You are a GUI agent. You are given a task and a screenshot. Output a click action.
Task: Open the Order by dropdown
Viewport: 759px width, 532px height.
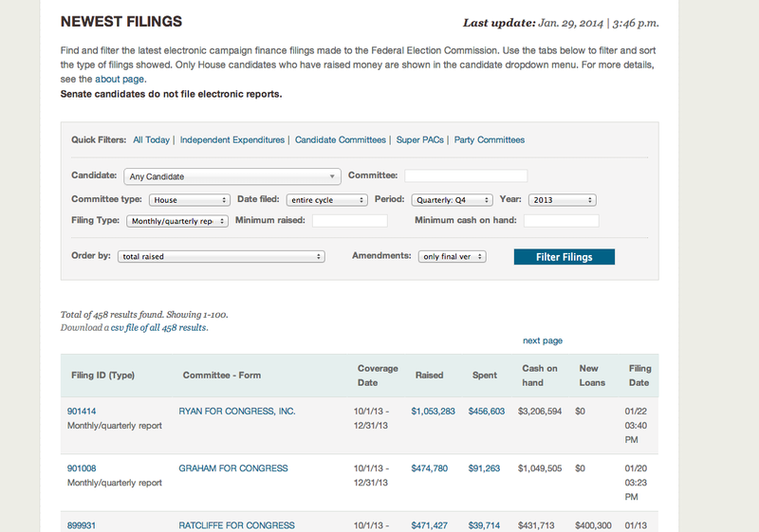[221, 256]
